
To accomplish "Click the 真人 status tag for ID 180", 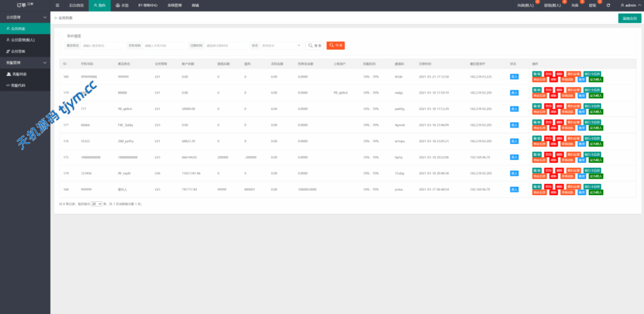I will click(514, 77).
